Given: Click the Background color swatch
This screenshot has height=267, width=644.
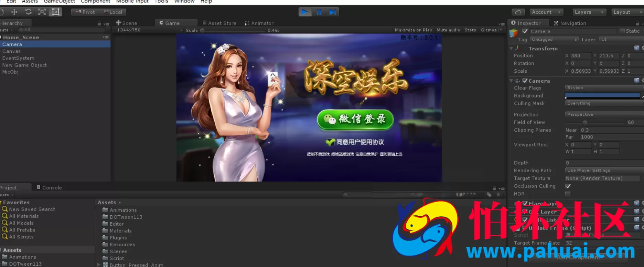Looking at the screenshot, I should (602, 95).
